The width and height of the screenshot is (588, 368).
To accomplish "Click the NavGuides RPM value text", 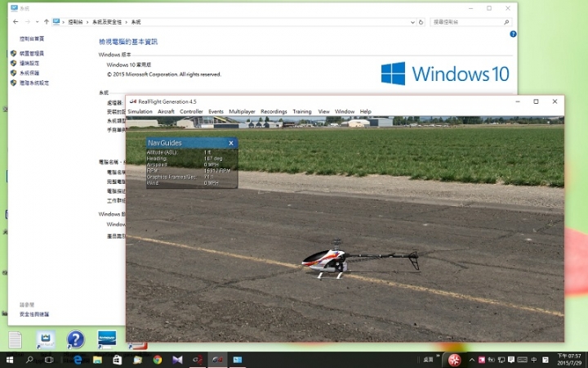I will tap(217, 170).
